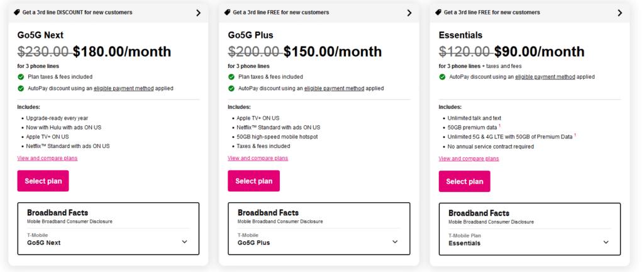Select the Go5G Next plan
This screenshot has height=272, width=644.
(x=43, y=181)
